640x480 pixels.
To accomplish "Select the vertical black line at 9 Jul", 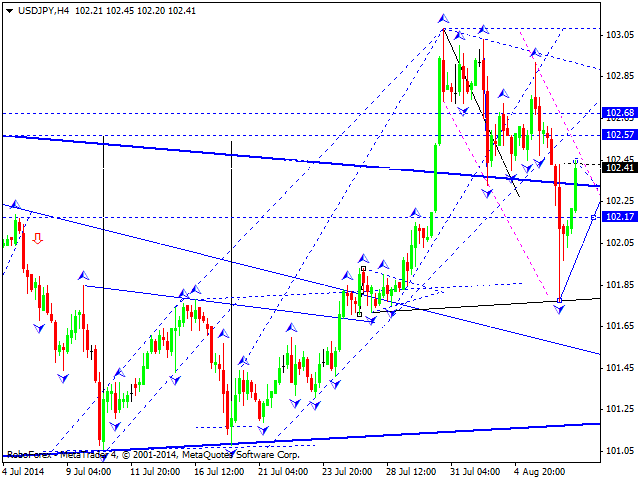I will pyautogui.click(x=103, y=286).
